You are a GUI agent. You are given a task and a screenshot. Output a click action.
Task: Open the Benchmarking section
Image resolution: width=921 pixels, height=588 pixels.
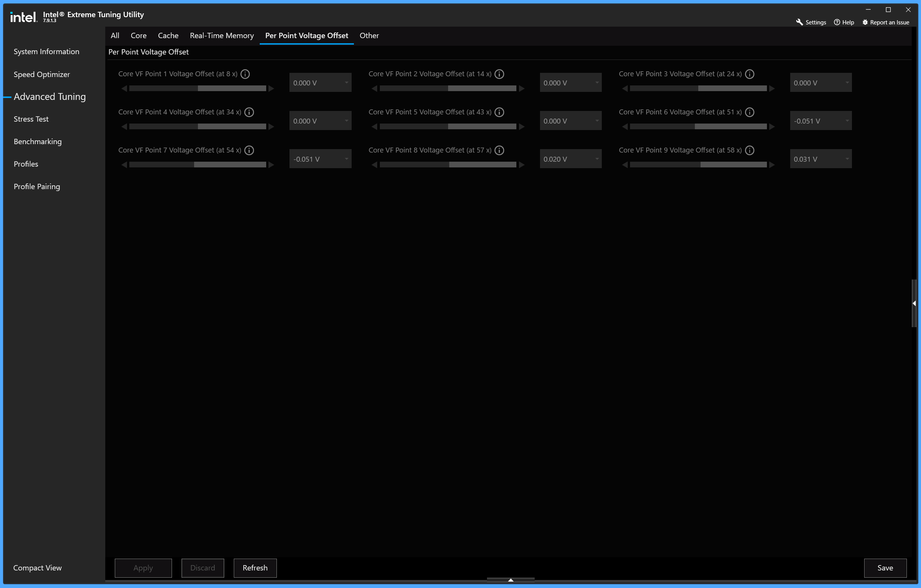point(37,141)
